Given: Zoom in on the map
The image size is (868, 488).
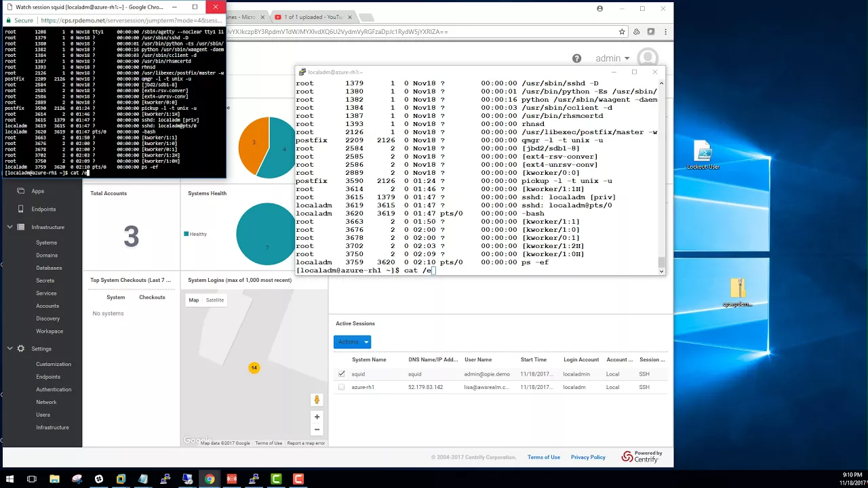Looking at the screenshot, I should point(317,417).
